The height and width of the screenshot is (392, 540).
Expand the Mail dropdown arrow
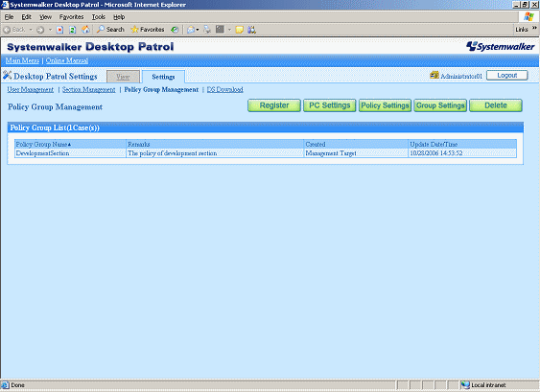(198, 30)
